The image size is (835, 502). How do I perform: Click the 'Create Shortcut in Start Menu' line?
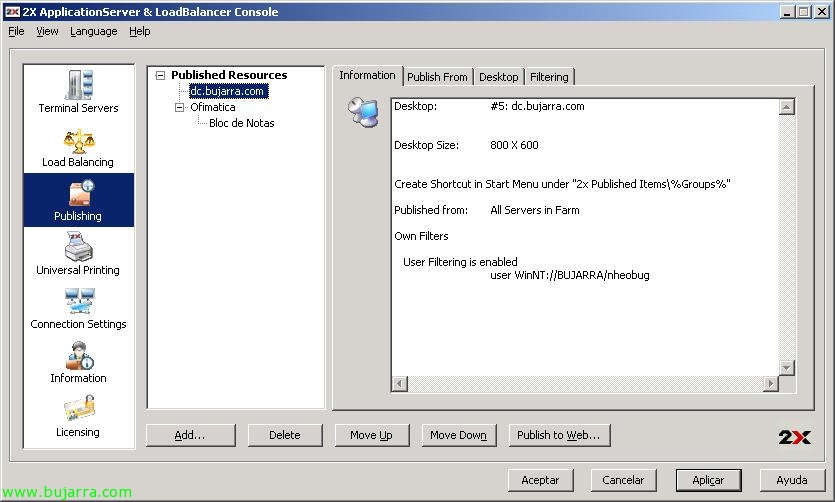[x=562, y=184]
